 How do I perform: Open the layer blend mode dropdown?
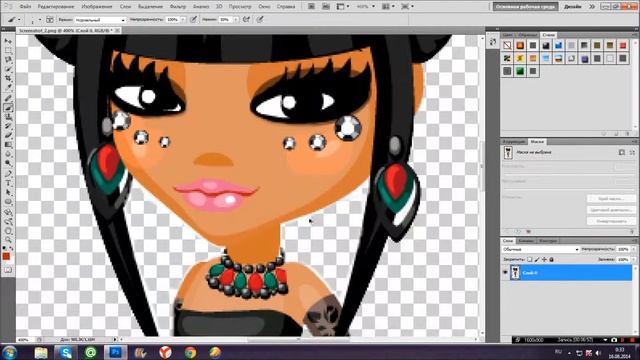pyautogui.click(x=540, y=249)
